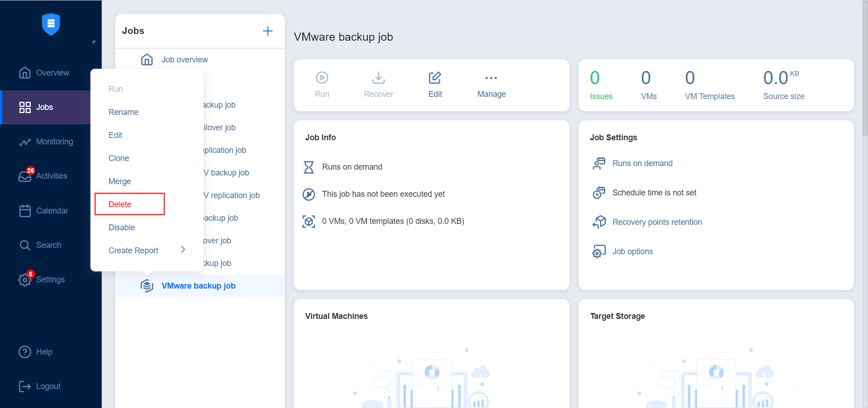The image size is (868, 408).
Task: Choose Disable from the context menu
Action: (122, 228)
